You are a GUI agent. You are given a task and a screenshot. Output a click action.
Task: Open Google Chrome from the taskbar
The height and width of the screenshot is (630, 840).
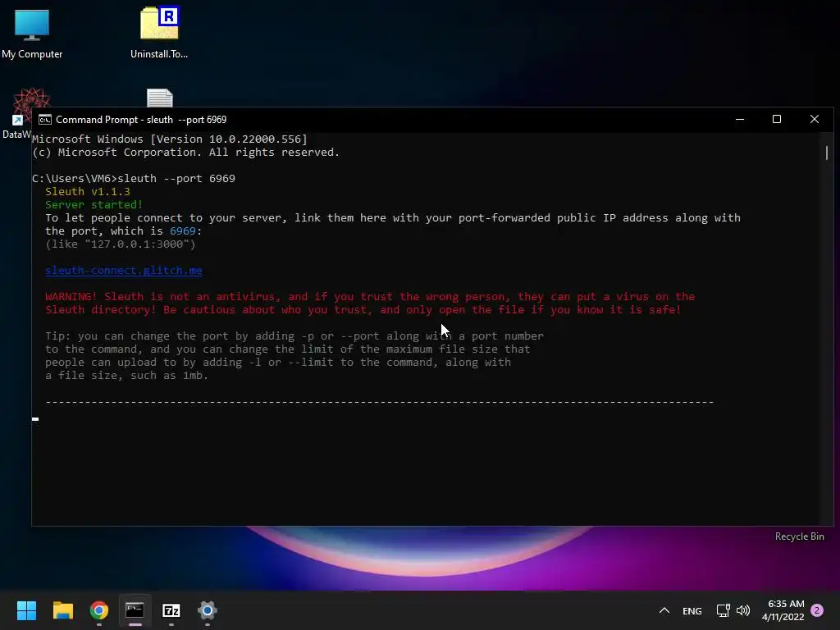tap(99, 610)
